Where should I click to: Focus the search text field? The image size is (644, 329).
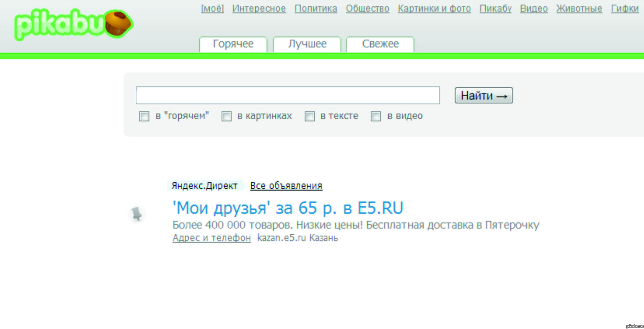288,95
